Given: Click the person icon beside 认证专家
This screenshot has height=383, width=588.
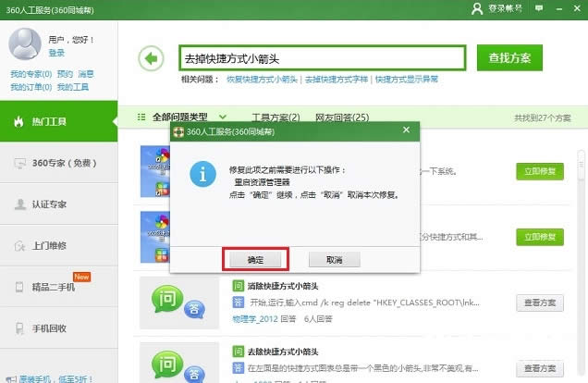Looking at the screenshot, I should pos(19,204).
